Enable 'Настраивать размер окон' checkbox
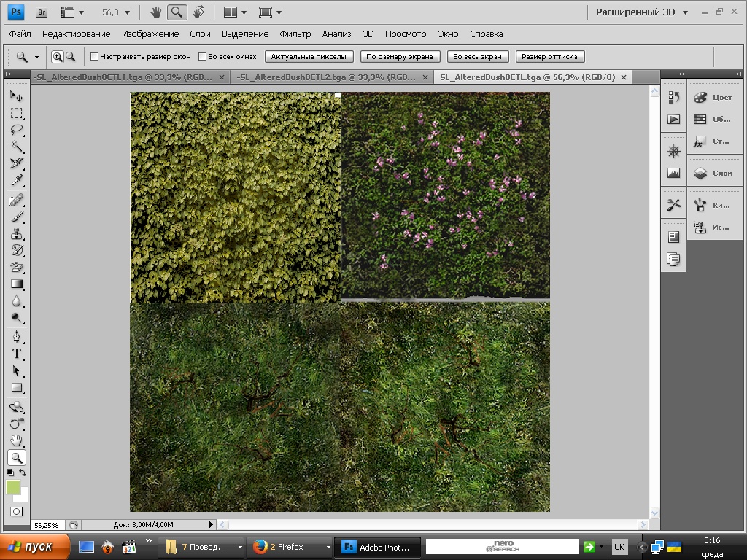 click(94, 56)
